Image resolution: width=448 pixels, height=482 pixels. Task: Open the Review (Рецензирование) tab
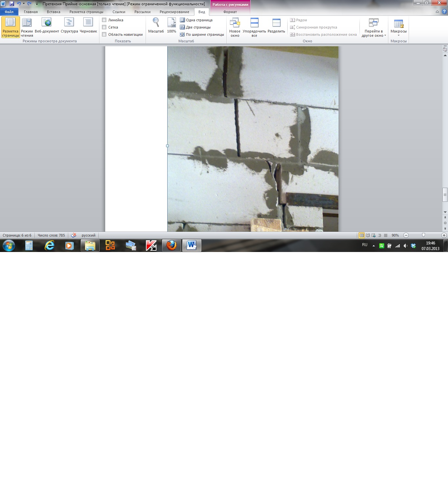(x=174, y=12)
